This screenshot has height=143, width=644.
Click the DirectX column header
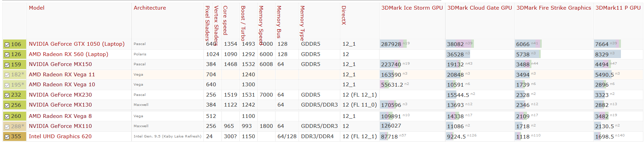pyautogui.click(x=344, y=15)
